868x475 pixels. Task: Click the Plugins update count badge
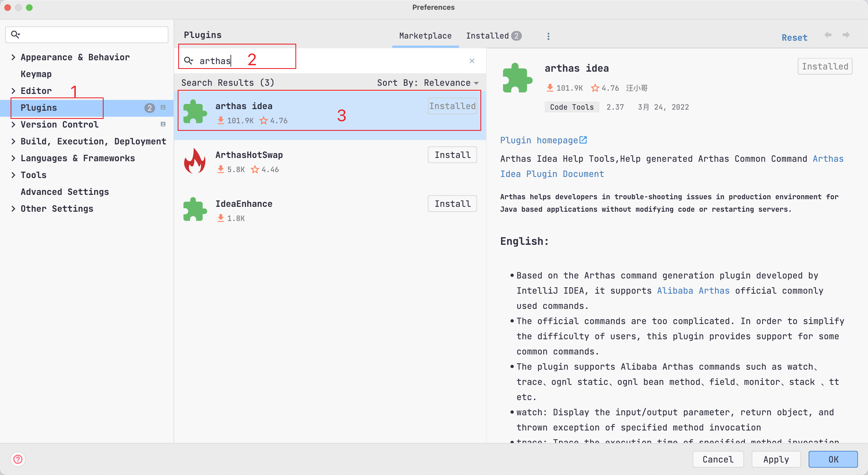150,108
